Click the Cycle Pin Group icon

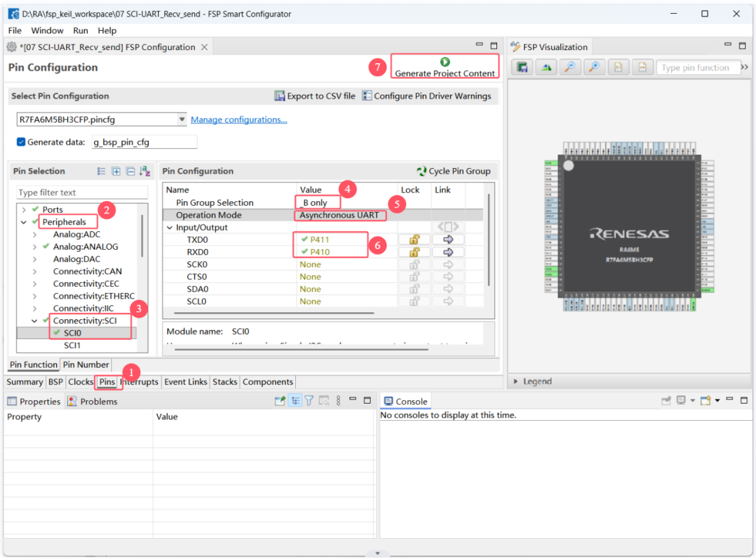[422, 171]
